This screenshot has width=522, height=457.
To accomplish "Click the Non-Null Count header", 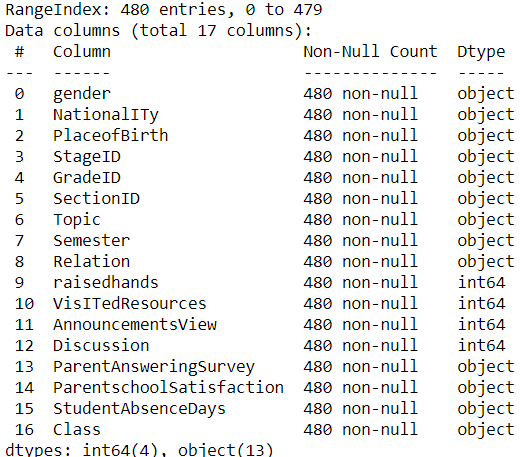I will (x=370, y=52).
